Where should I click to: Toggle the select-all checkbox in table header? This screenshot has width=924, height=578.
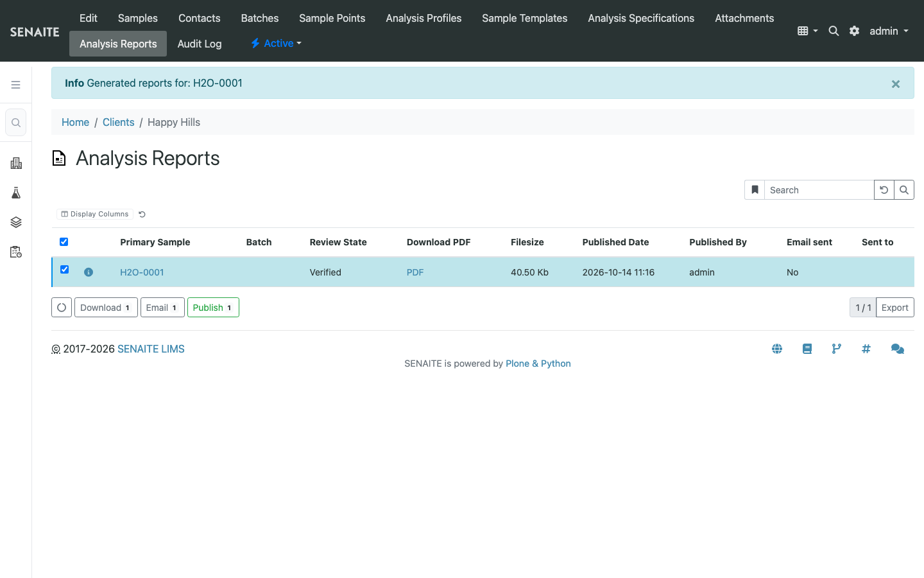(x=64, y=242)
